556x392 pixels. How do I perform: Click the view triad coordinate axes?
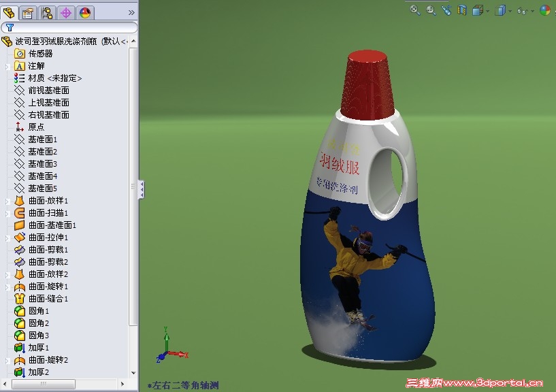point(171,346)
